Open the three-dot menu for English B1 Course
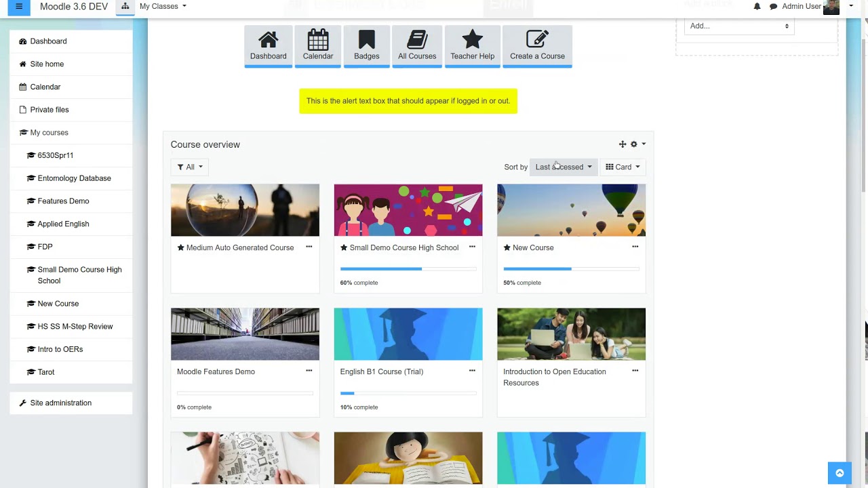The image size is (868, 488). (473, 371)
